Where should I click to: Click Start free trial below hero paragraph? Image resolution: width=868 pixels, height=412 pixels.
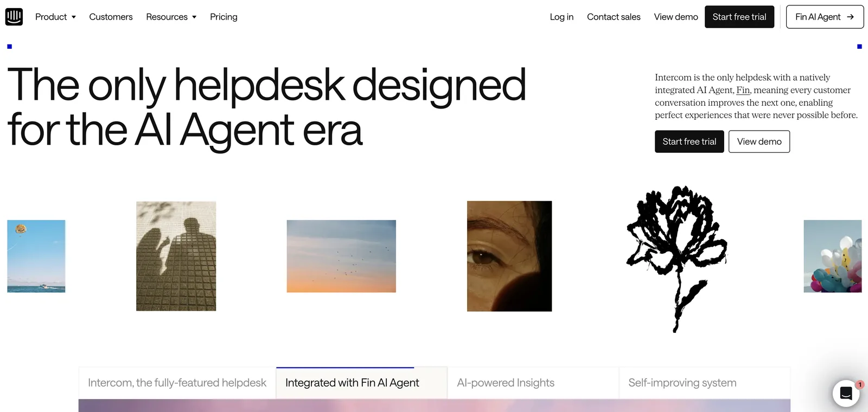pyautogui.click(x=690, y=141)
